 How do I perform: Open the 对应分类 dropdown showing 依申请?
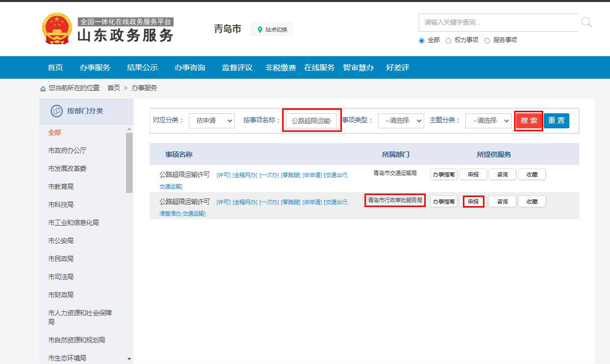(211, 121)
